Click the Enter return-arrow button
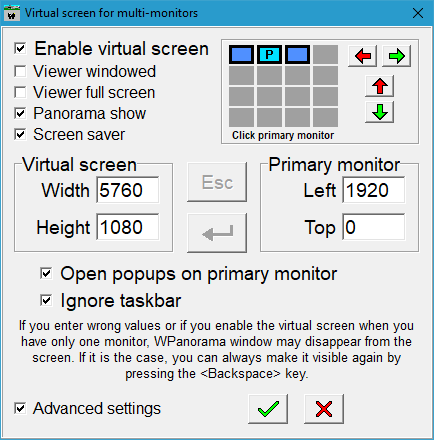 pyautogui.click(x=217, y=233)
